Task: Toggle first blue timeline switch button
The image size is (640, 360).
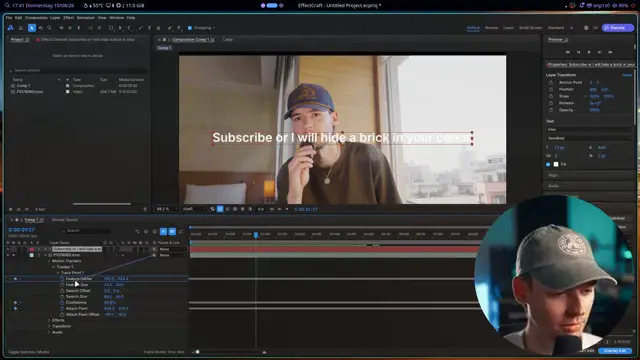Action: [x=163, y=231]
